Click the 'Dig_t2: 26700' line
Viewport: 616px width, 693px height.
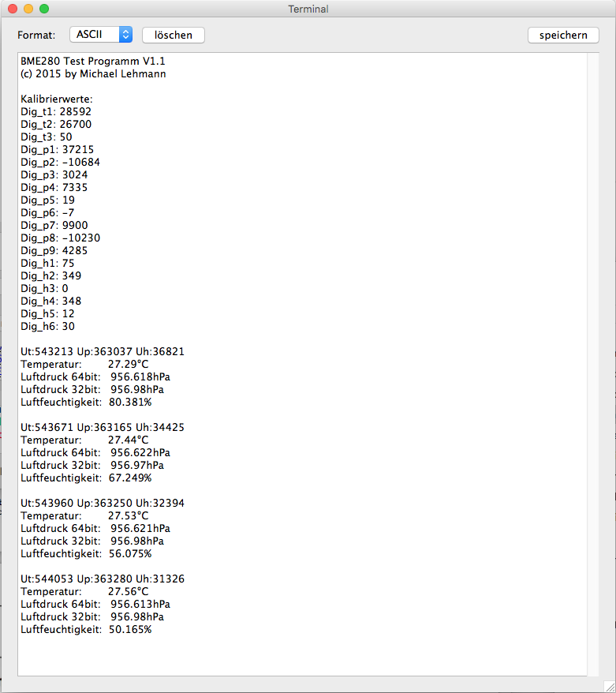(56, 124)
